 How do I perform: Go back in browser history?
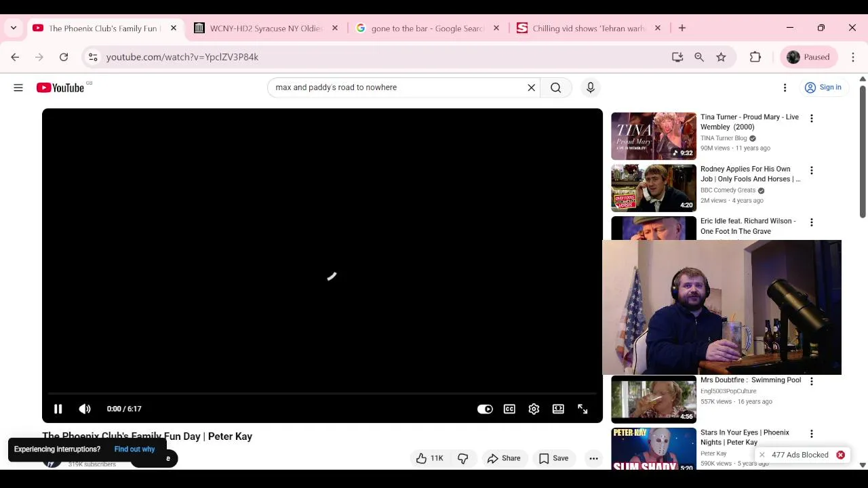point(15,57)
